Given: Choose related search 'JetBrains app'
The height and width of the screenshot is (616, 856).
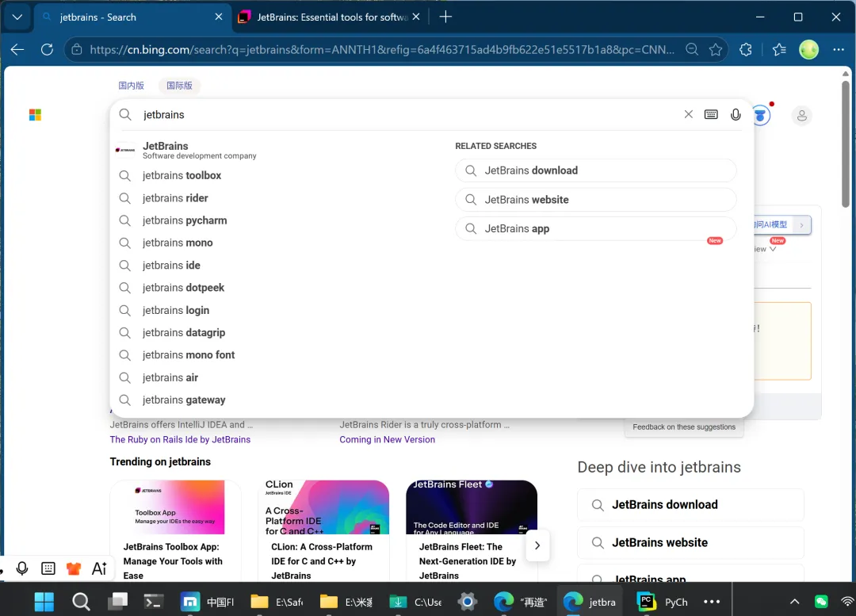Looking at the screenshot, I should [x=595, y=229].
